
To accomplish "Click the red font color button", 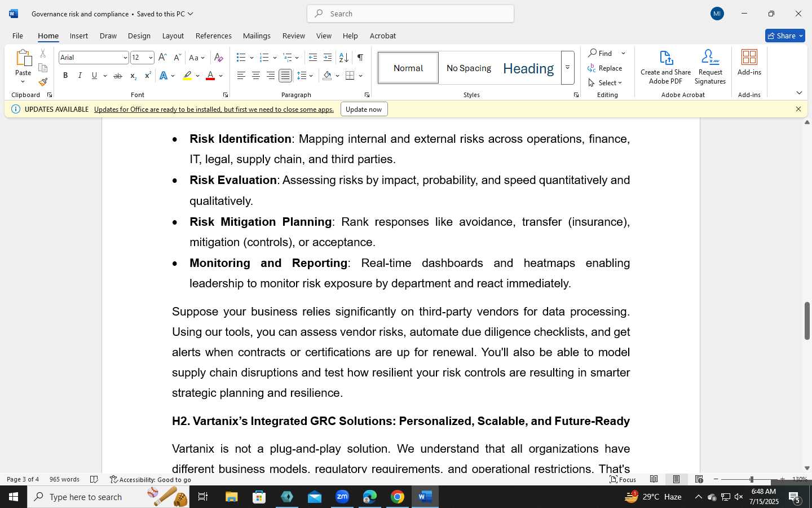I will pyautogui.click(x=210, y=76).
